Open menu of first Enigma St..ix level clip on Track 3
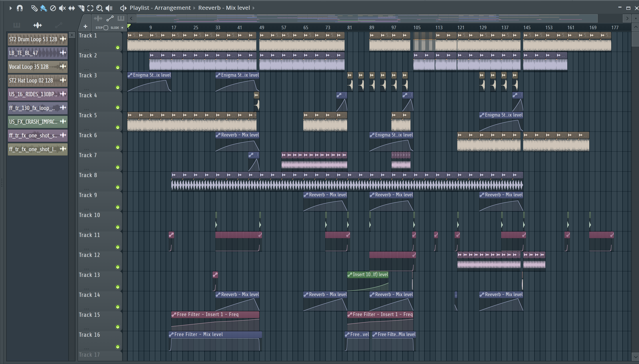 point(130,75)
